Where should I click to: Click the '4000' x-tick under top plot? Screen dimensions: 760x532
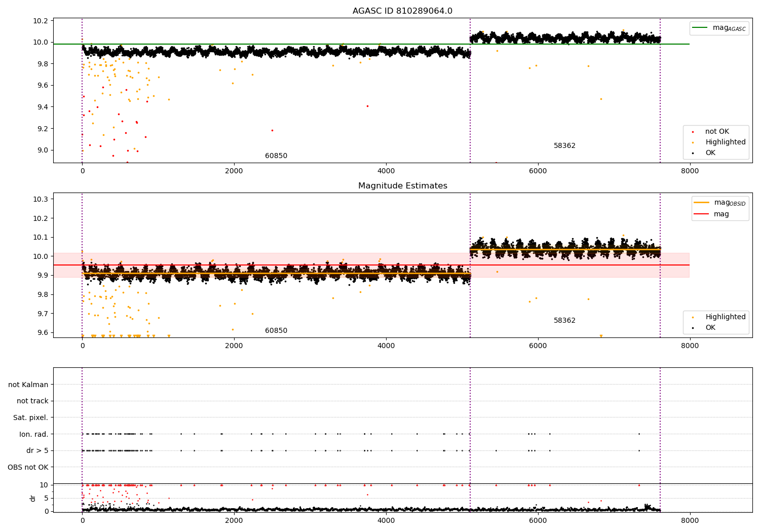tap(386, 171)
